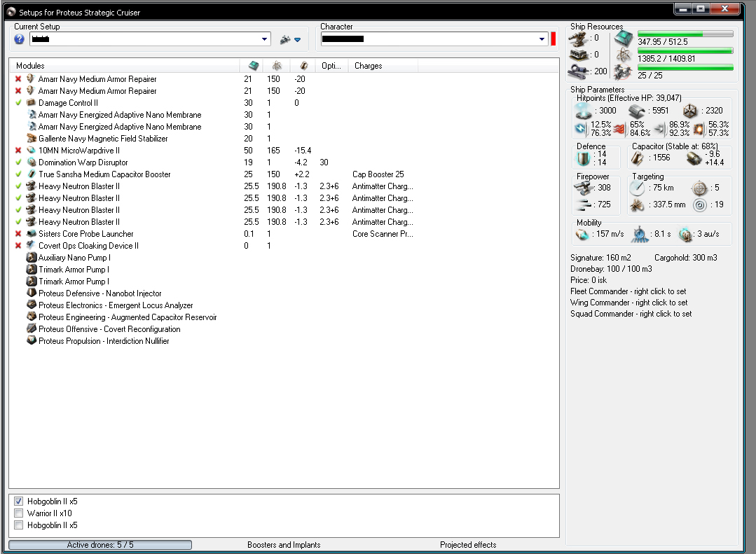Toggle True Sansha Medium Capacitor Booster state

pyautogui.click(x=18, y=174)
